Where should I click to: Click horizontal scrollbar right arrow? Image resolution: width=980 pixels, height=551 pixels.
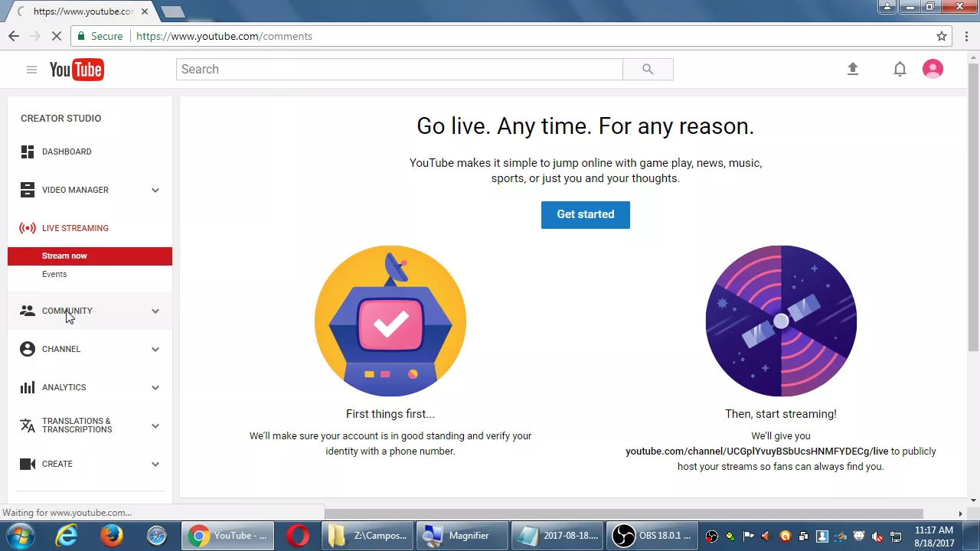[x=960, y=513]
